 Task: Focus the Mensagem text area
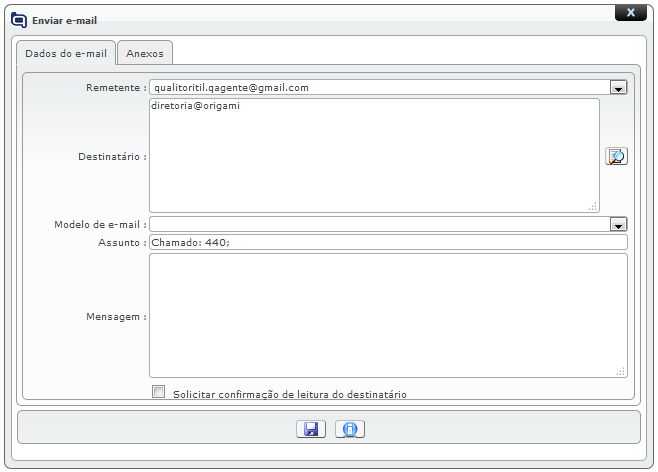tap(387, 315)
